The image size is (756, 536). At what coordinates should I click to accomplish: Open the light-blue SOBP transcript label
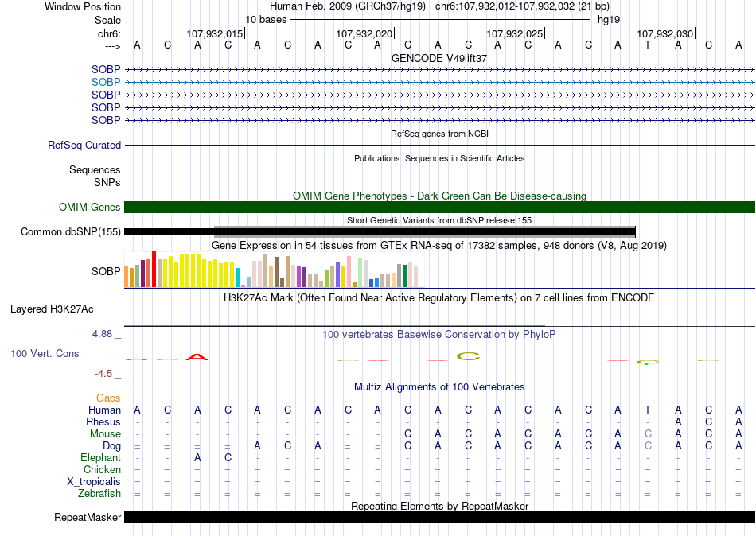(106, 83)
